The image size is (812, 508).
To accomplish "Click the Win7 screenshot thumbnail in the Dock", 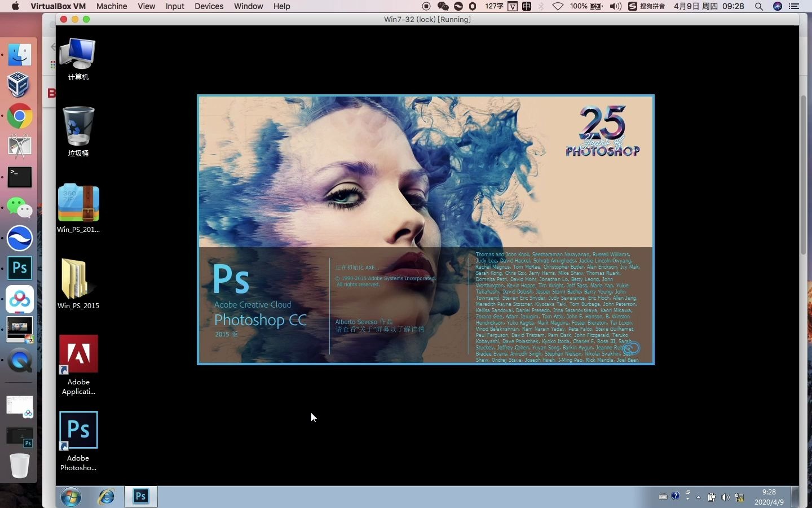I will pyautogui.click(x=19, y=330).
